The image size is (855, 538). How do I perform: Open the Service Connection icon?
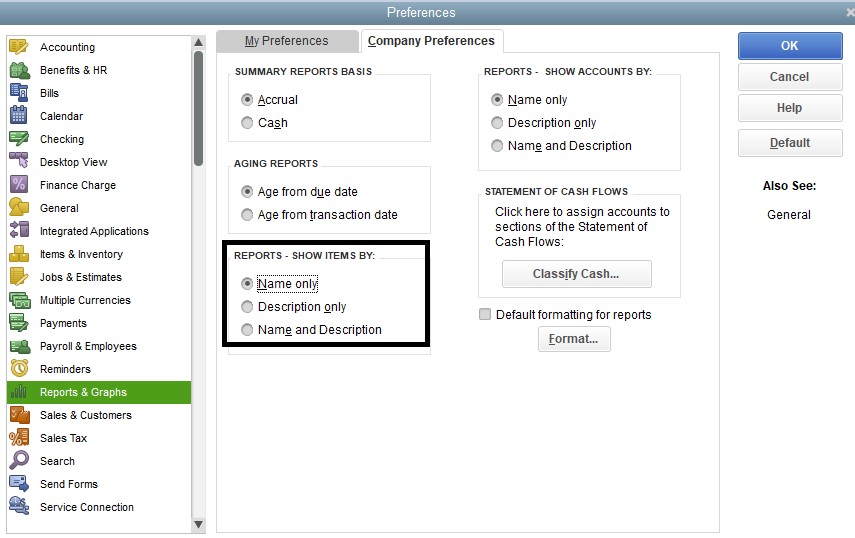pos(19,506)
